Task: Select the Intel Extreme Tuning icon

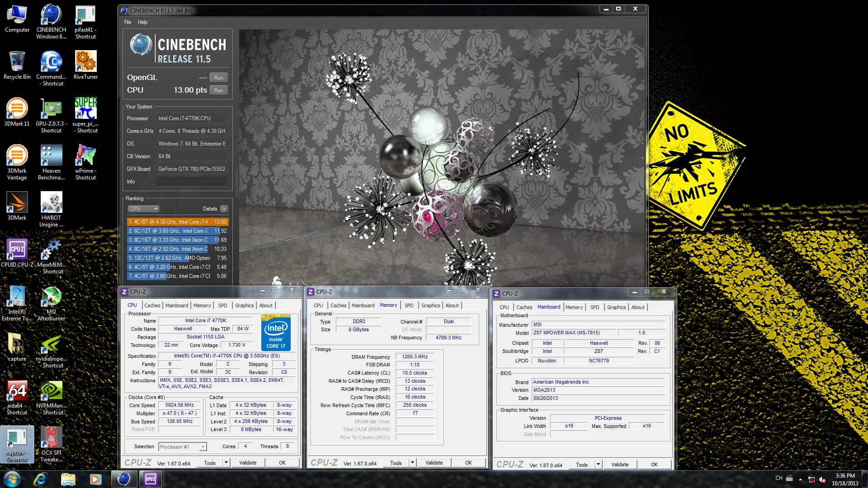Action: pyautogui.click(x=17, y=304)
